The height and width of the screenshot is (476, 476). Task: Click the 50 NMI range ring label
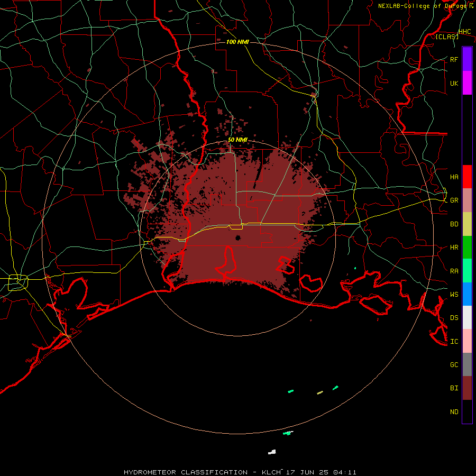(x=237, y=140)
